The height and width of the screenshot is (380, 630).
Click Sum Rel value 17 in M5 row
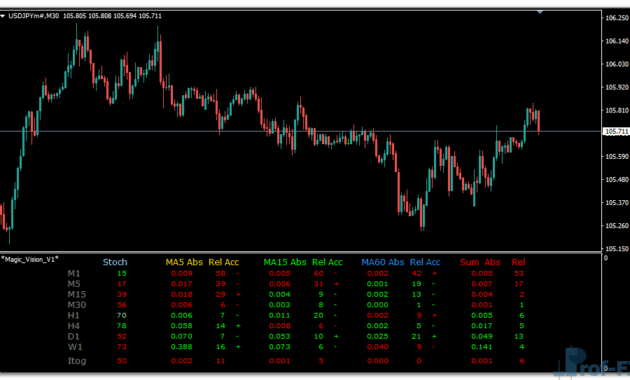click(x=519, y=284)
